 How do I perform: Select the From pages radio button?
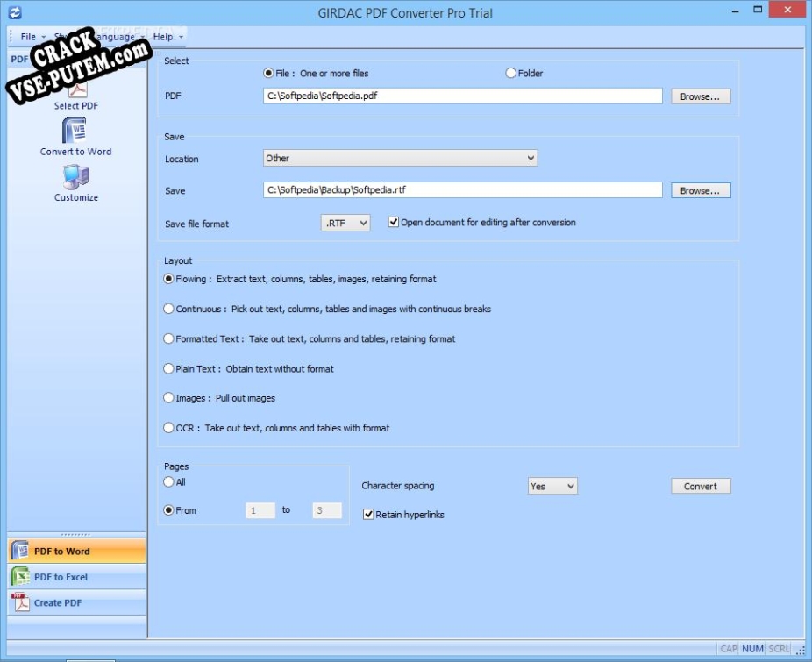point(168,510)
